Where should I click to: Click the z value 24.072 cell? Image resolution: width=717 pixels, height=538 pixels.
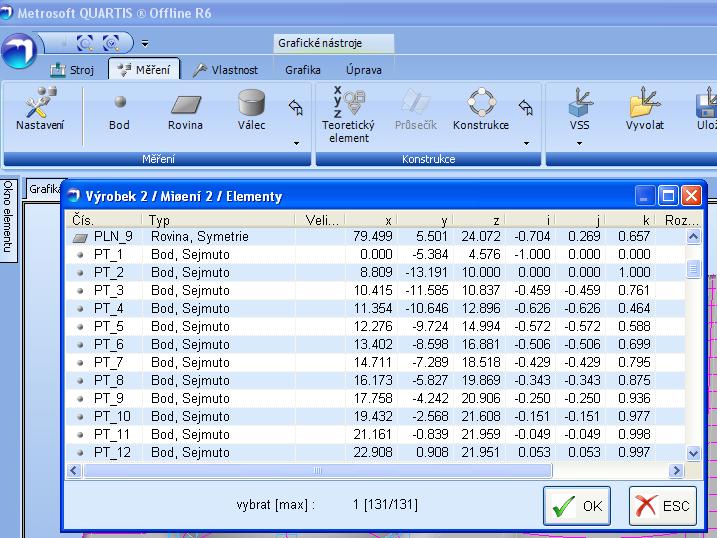pos(481,236)
